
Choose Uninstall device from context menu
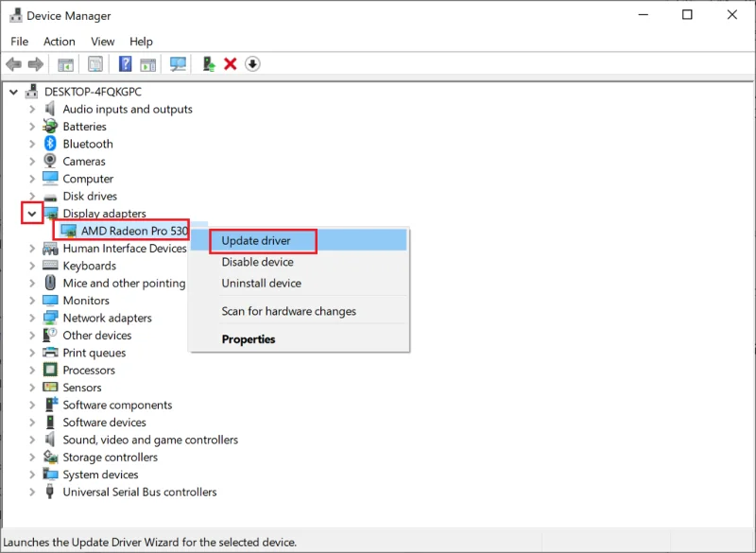[299, 283]
